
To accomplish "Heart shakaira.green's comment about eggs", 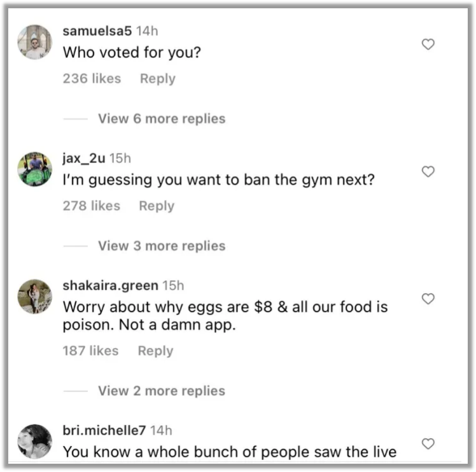I will (428, 299).
